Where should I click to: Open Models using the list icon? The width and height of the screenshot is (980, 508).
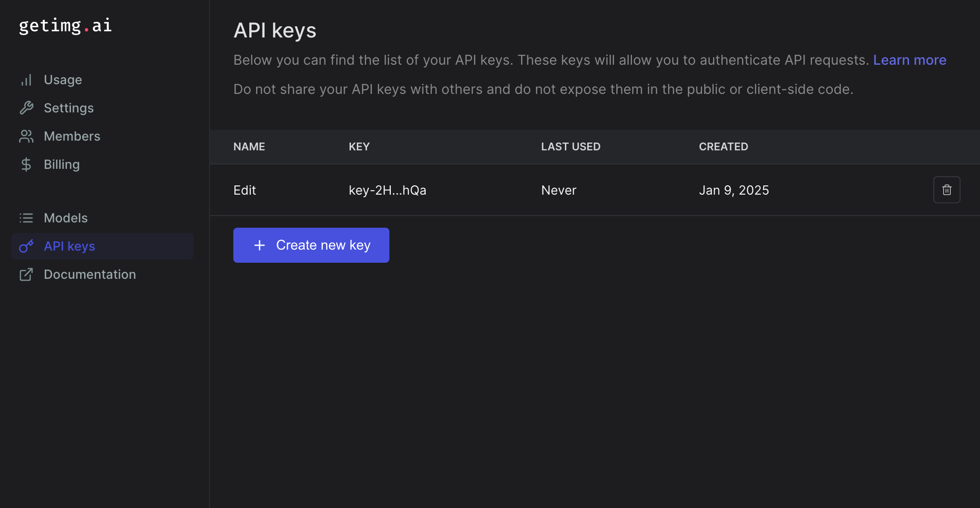coord(26,218)
